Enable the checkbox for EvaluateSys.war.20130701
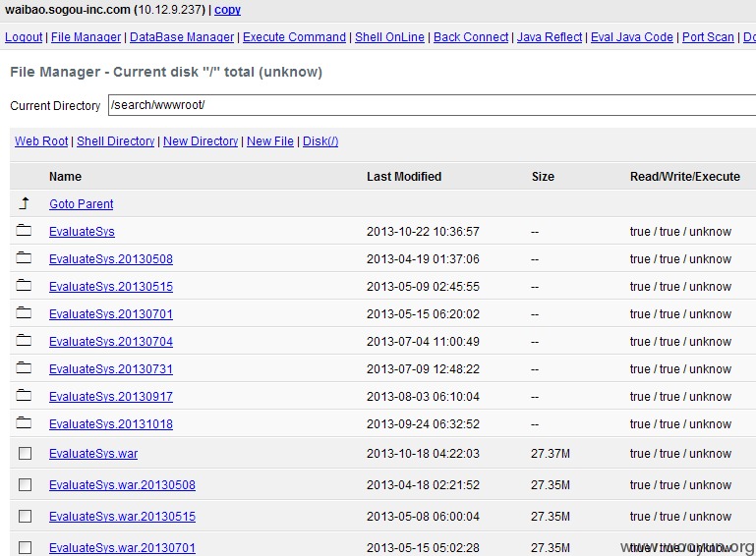756x556 pixels. tap(26, 547)
